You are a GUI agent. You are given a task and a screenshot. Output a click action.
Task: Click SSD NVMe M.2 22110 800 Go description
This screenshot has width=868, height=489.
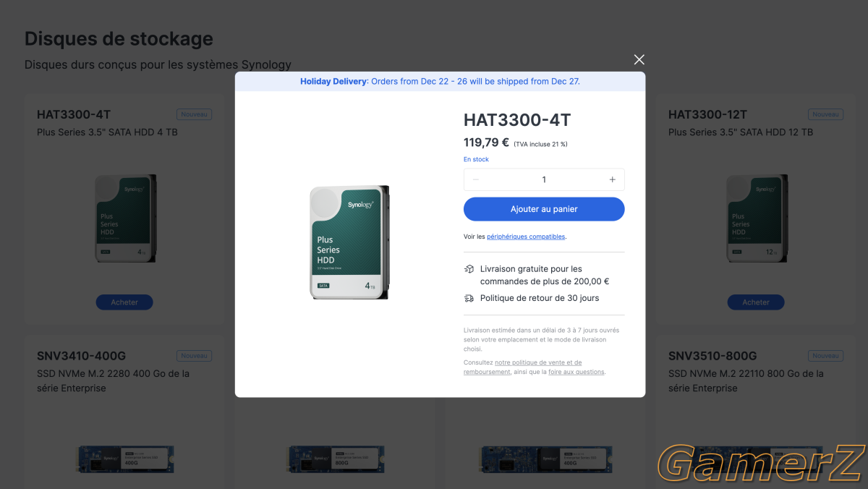[x=746, y=381]
